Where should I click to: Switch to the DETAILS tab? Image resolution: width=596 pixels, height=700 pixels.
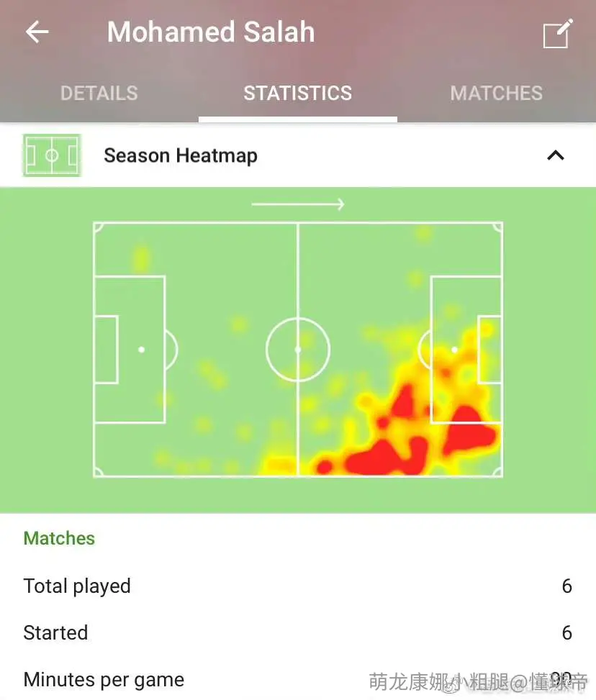(99, 94)
